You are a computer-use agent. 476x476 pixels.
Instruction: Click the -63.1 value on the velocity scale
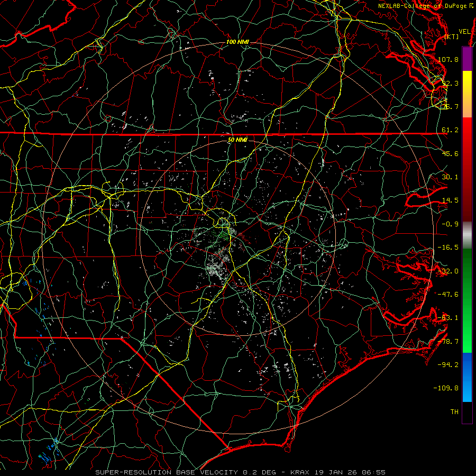pos(448,318)
